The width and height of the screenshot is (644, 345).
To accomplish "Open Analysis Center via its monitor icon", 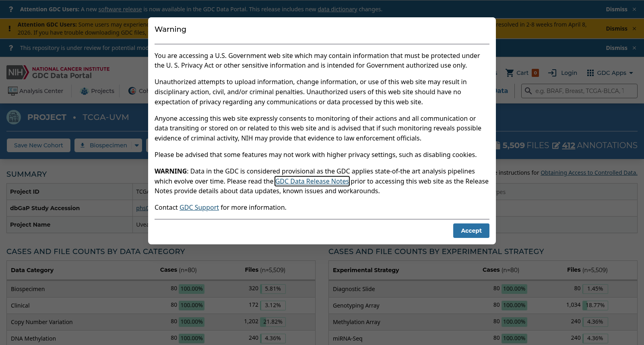I will [x=13, y=91].
